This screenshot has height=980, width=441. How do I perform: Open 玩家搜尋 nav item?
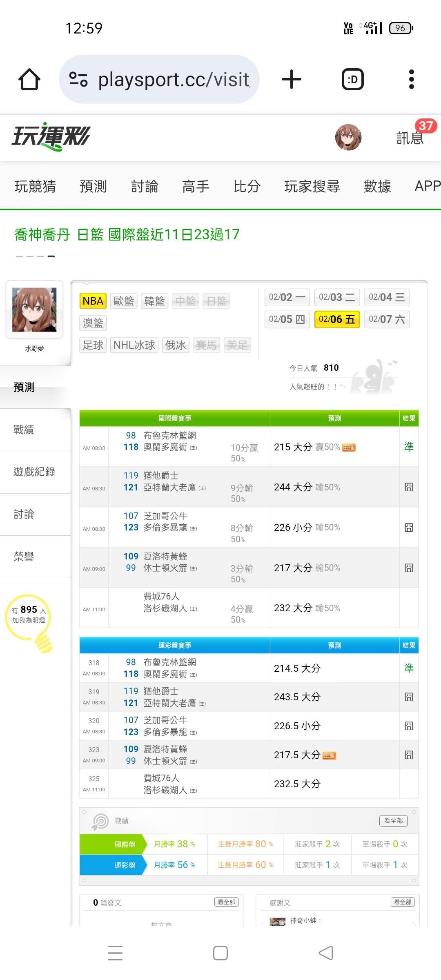[x=312, y=186]
